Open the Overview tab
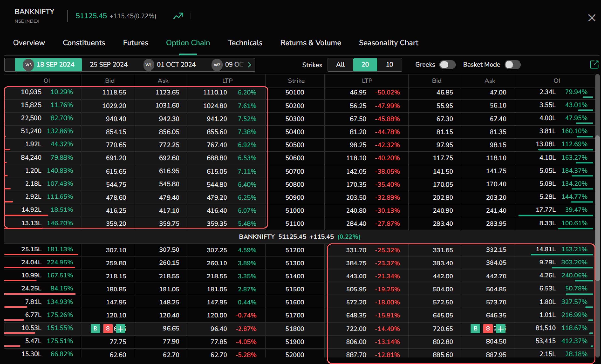Screen dimensions: 601x364 pos(29,43)
